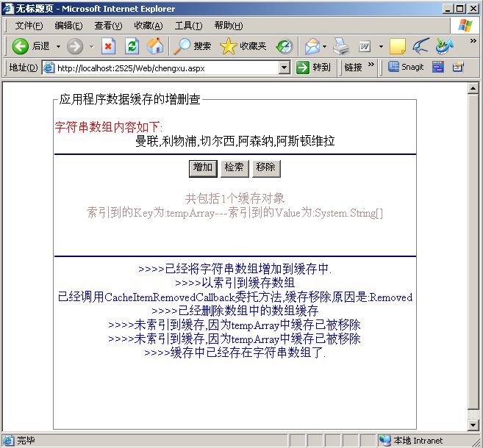The image size is (483, 448).
Task: Click the line >>>>缓存中已经存在字符串数组了.
Action: [235, 353]
